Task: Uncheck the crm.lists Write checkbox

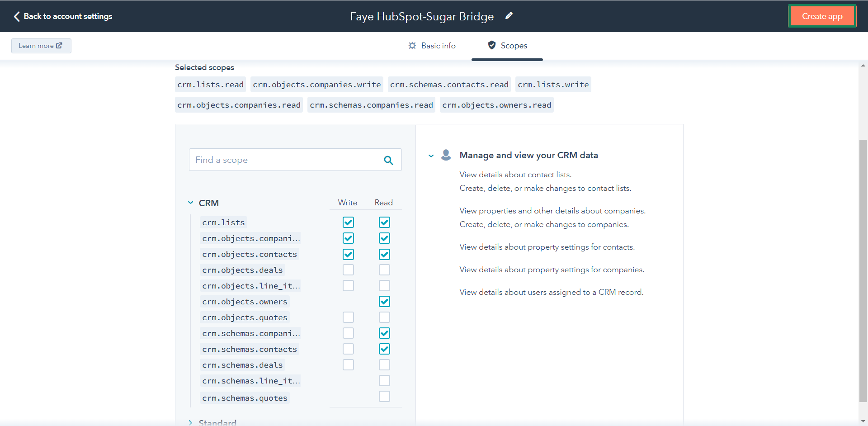Action: pyautogui.click(x=348, y=222)
